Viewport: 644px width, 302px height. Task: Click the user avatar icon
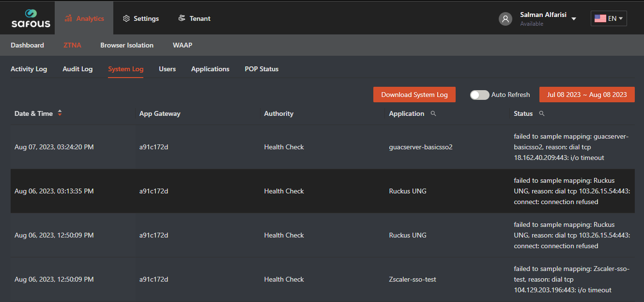tap(506, 19)
